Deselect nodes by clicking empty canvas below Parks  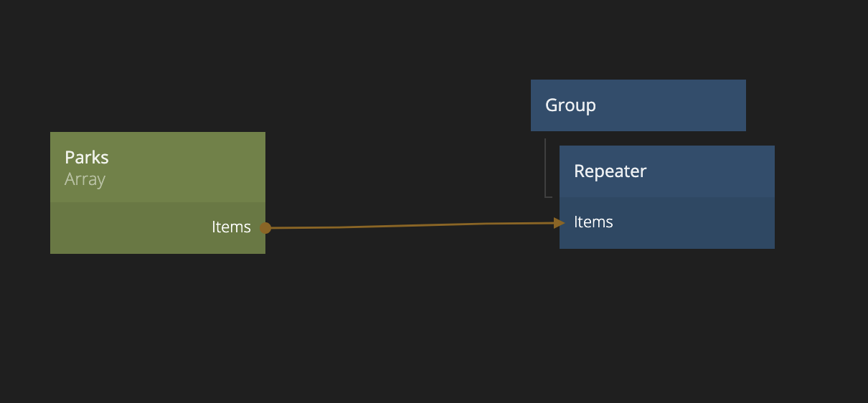pyautogui.click(x=158, y=323)
